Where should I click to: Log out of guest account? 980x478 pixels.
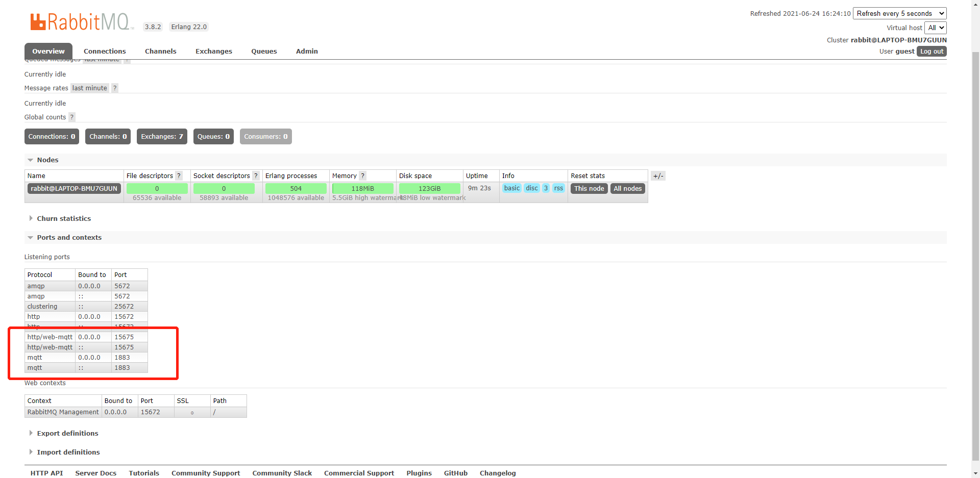932,52
